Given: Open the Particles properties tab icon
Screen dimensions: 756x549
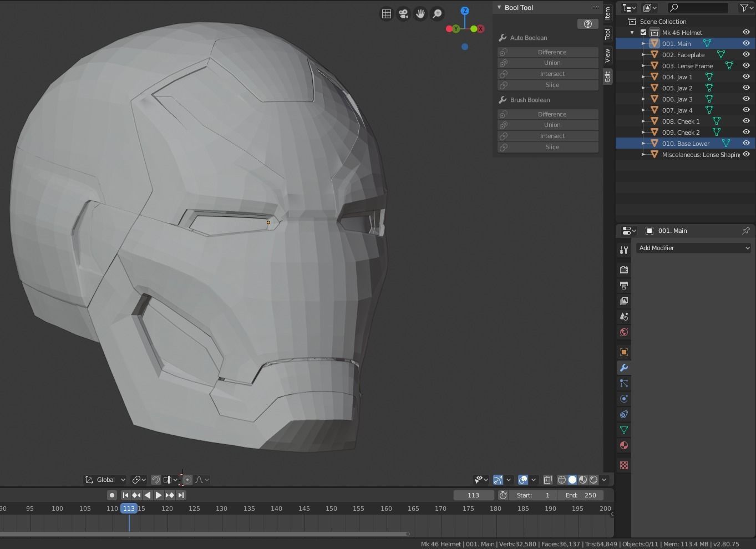Looking at the screenshot, I should click(x=624, y=383).
